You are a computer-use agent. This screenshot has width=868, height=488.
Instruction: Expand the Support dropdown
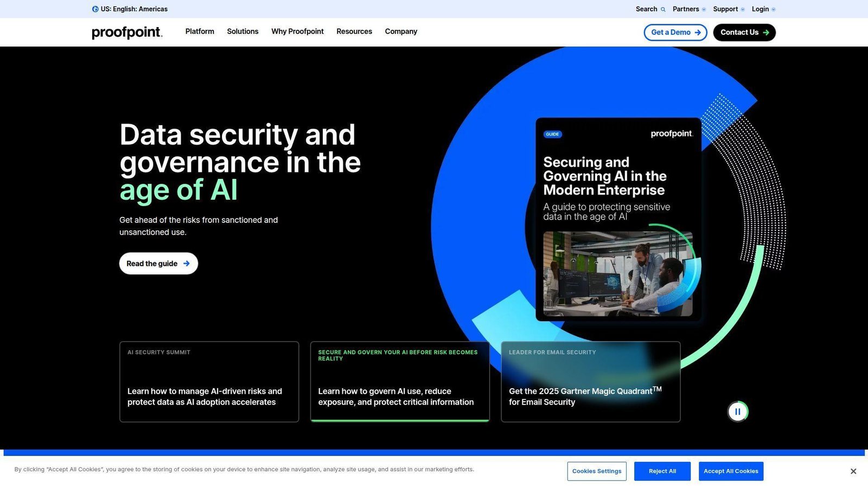[729, 9]
